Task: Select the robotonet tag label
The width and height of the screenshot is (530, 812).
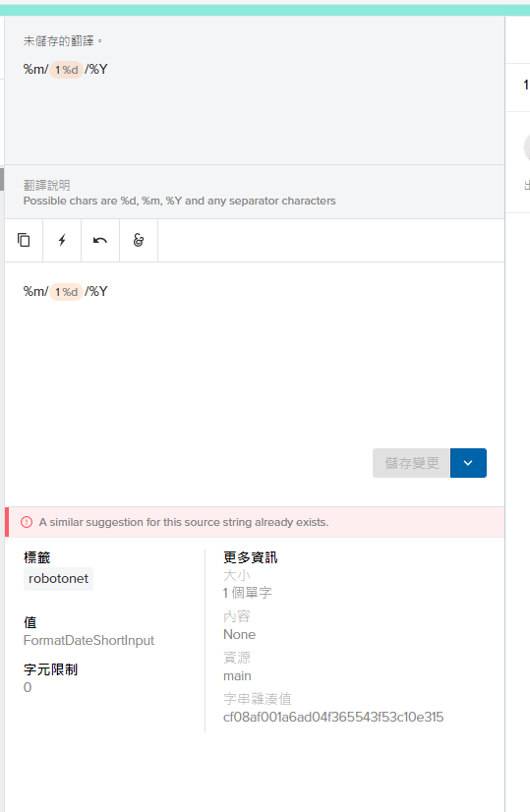Action: (x=59, y=578)
